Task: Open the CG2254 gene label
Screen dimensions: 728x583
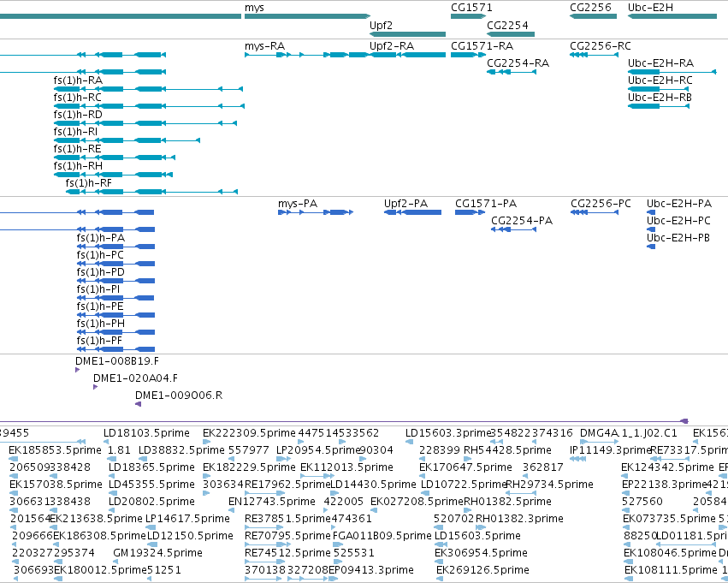Action: 507,25
